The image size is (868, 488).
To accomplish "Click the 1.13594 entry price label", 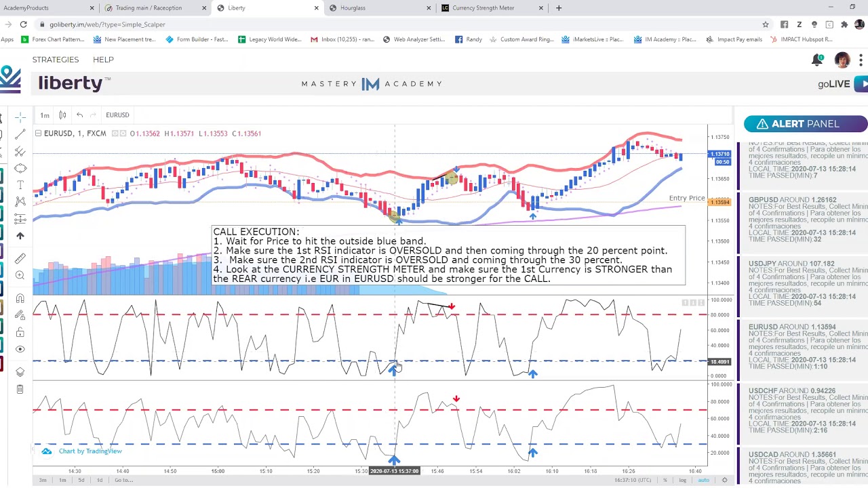I will click(x=719, y=202).
